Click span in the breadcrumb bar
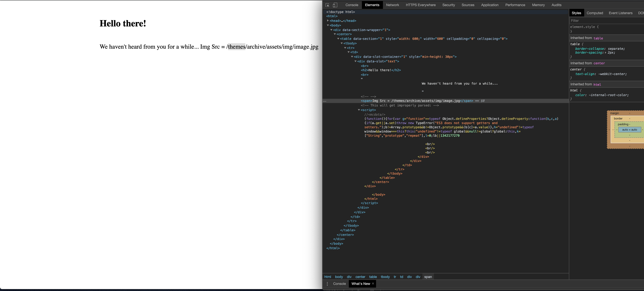 [x=428, y=277]
